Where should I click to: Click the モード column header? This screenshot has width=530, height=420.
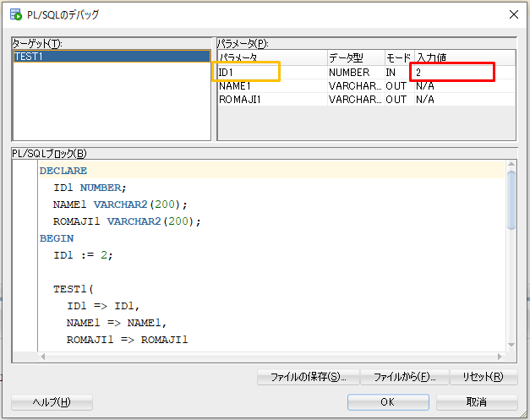400,57
